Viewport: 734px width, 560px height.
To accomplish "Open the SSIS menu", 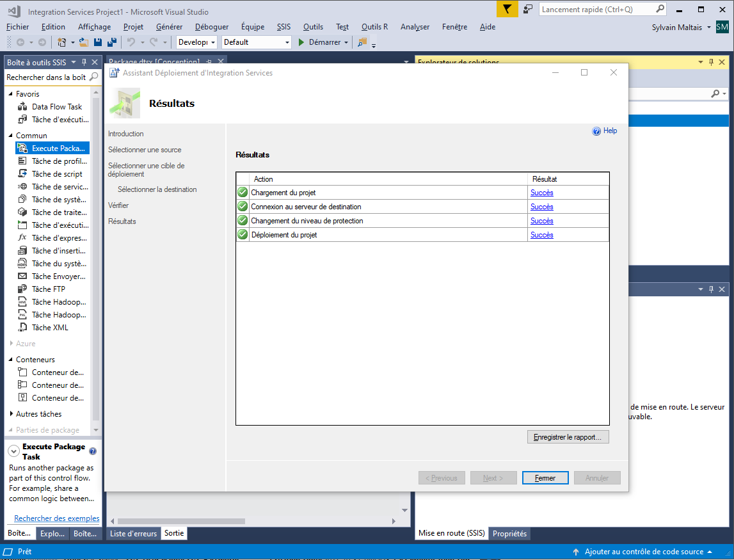I will 283,27.
